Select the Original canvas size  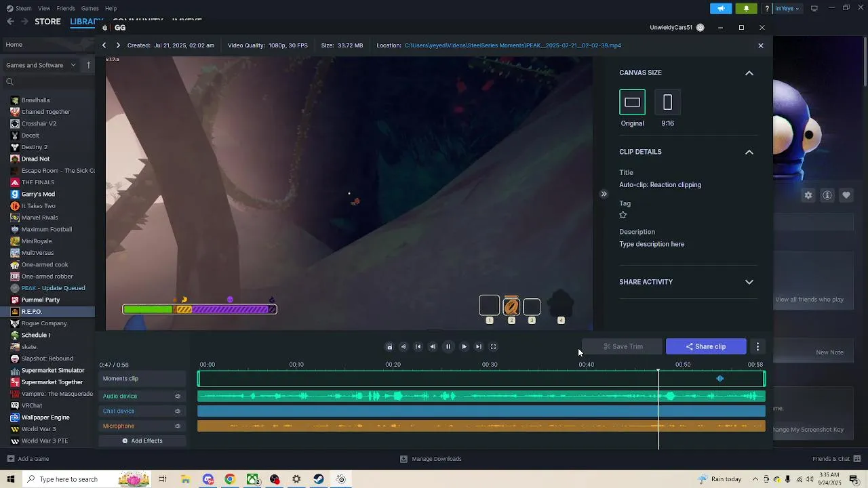tap(632, 102)
